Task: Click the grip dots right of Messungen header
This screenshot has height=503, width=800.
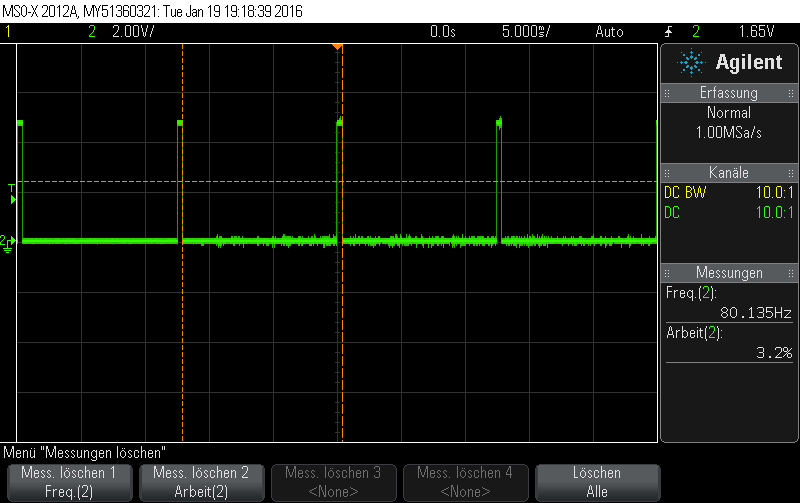Action: [791, 273]
